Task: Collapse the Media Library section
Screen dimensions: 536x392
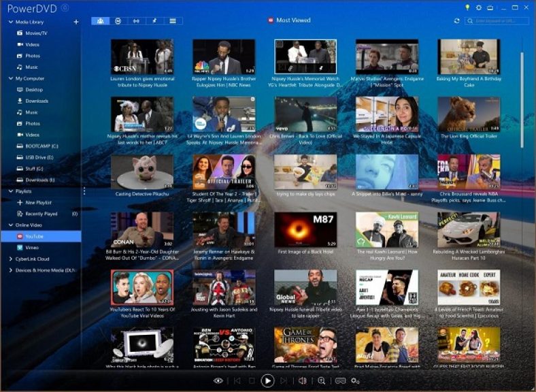Action: click(11, 22)
